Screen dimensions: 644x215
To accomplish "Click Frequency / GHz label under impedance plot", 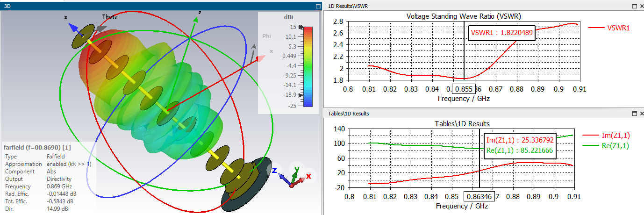I will 462,206.
